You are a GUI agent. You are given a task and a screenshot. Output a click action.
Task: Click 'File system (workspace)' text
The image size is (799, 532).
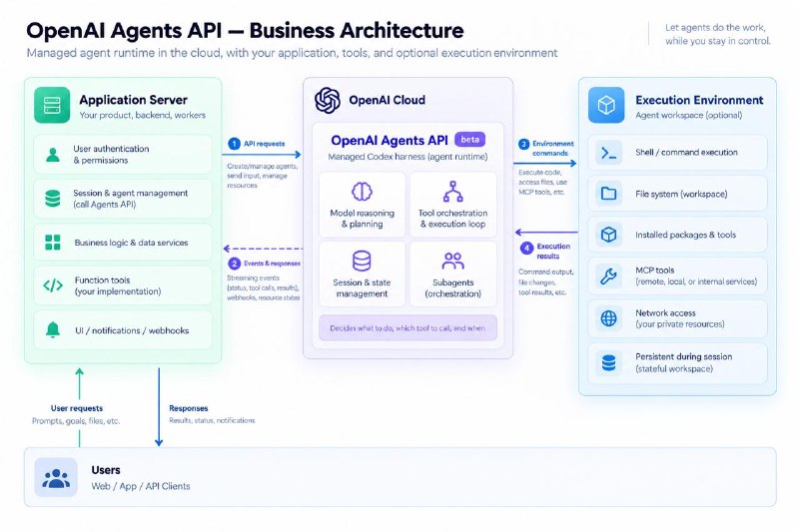click(681, 194)
